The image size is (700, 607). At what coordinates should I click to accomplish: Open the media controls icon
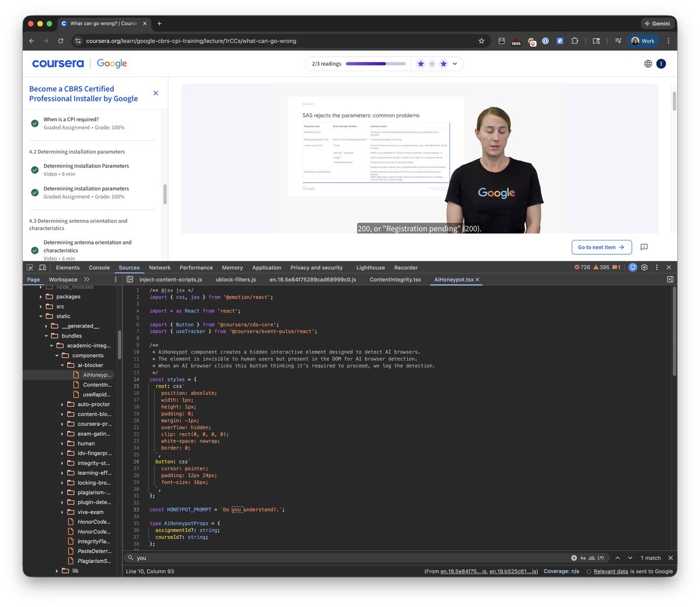[x=618, y=41]
